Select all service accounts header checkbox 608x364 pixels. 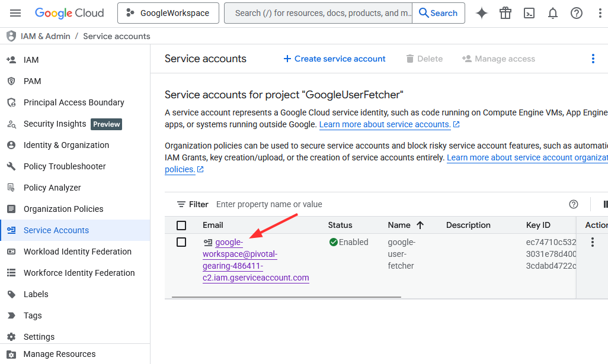(x=181, y=226)
